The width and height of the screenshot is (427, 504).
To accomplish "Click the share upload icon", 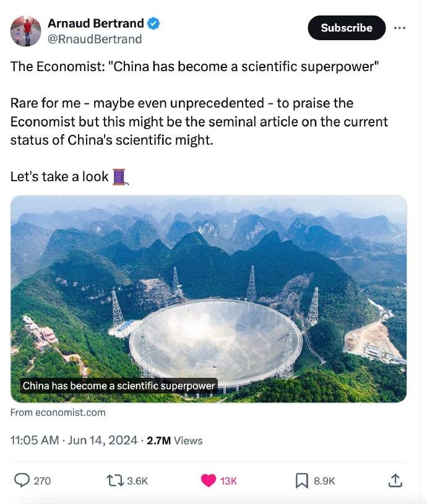I will [x=395, y=481].
